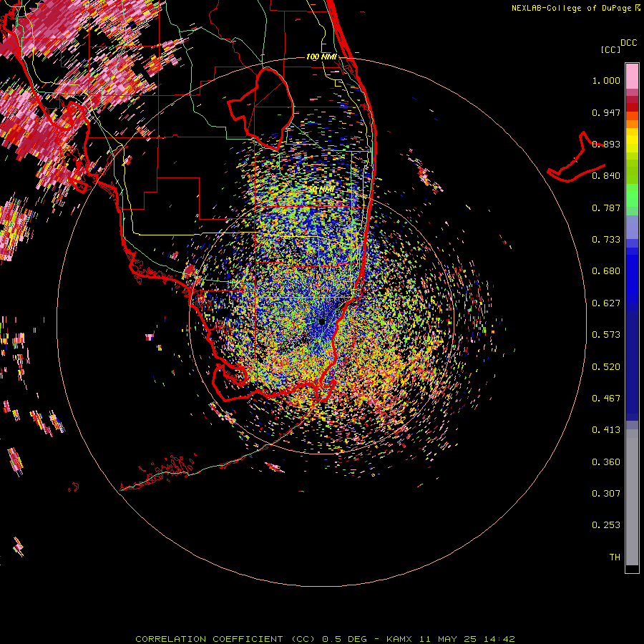
Task: Click the black radar site dot
Action: (322, 321)
